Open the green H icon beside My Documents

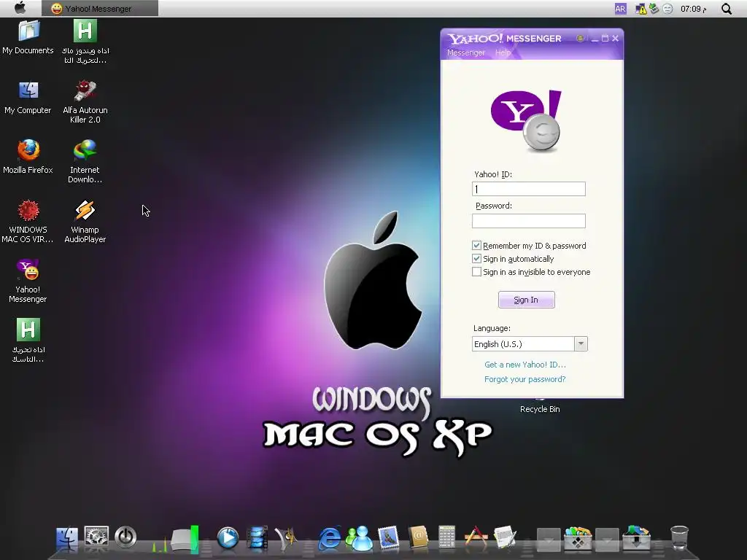point(85,31)
